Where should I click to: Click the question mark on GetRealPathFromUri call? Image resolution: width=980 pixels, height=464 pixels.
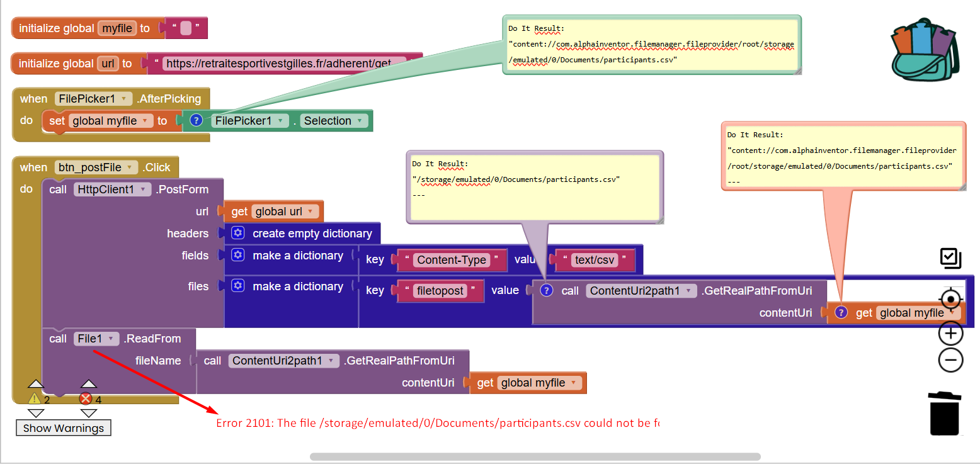546,290
